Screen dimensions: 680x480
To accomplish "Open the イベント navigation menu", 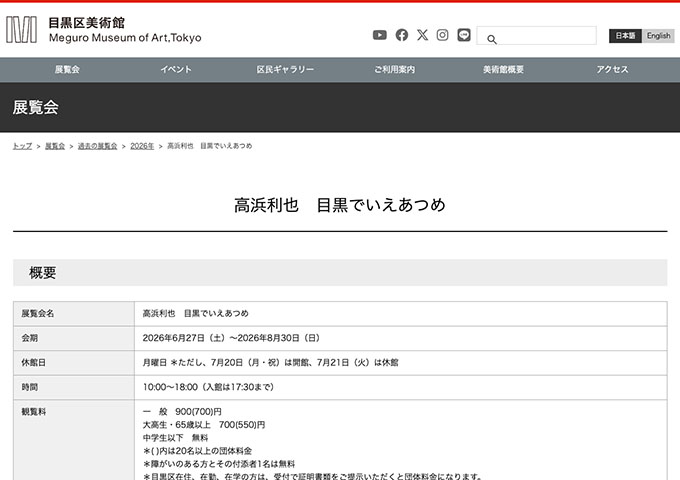I will pos(176,69).
